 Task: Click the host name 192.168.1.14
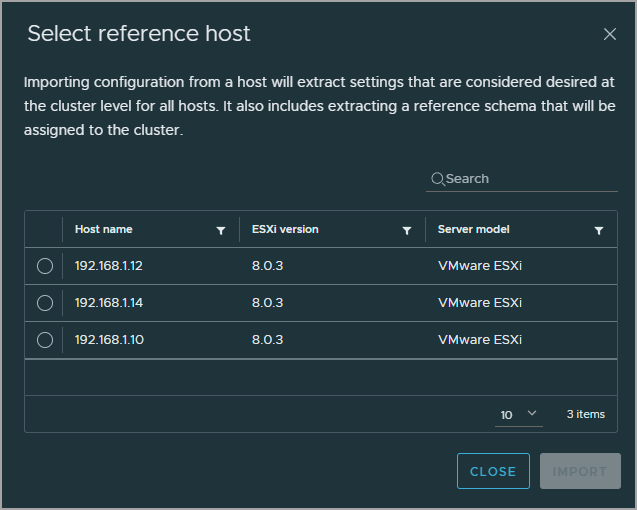[x=108, y=303]
